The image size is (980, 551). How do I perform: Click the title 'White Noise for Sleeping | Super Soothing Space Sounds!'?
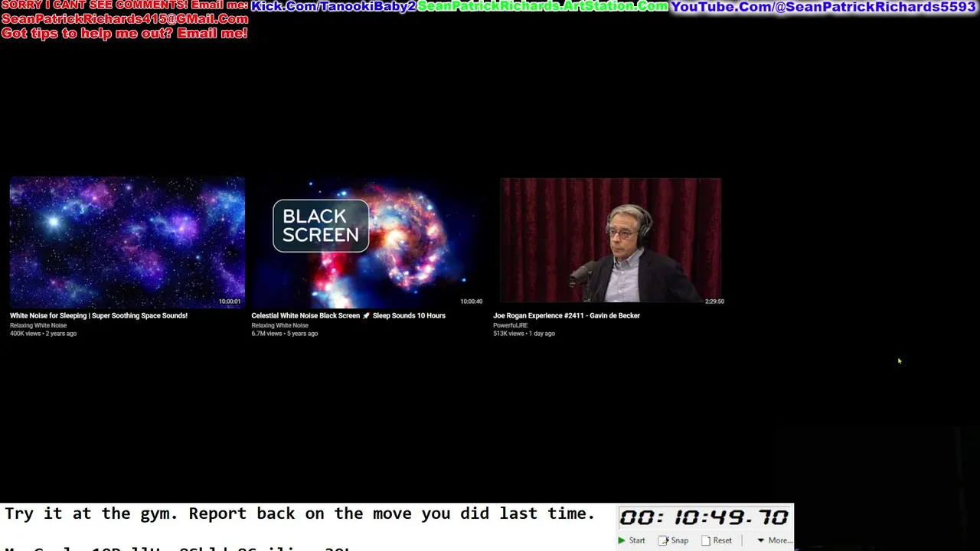(99, 315)
